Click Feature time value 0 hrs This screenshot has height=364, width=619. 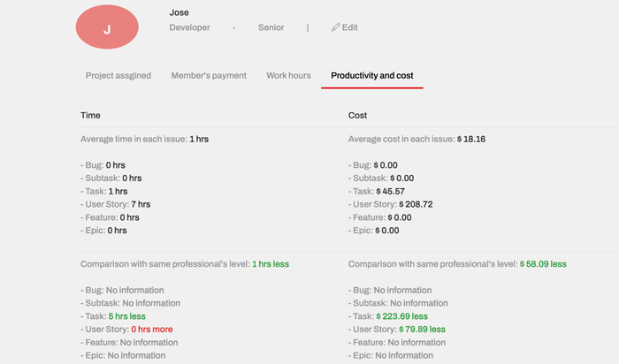(129, 217)
